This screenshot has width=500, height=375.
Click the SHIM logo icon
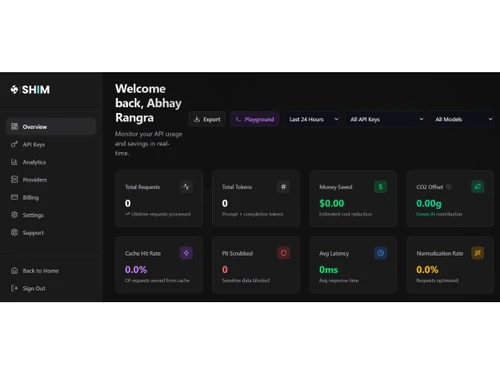point(14,90)
